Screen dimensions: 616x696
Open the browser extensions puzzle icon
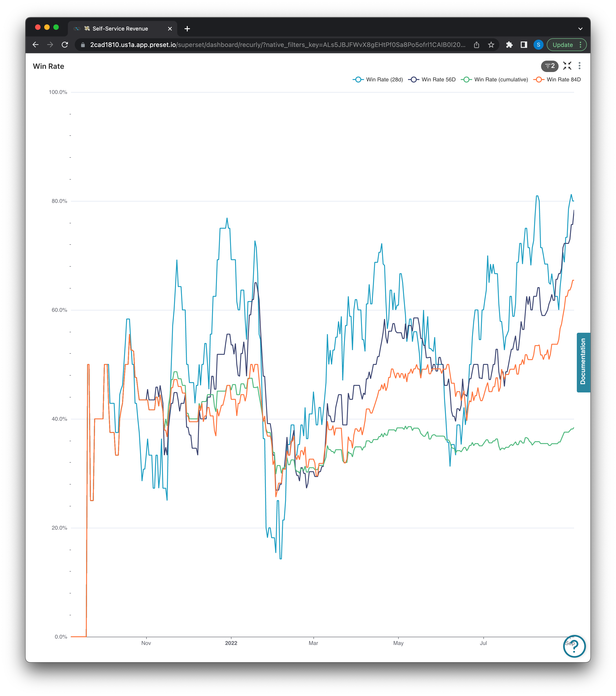coord(509,45)
